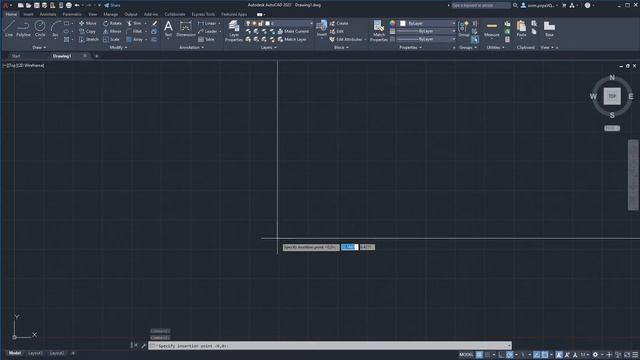Image resolution: width=640 pixels, height=360 pixels.
Task: Toggle polar tracking in status bar
Action: coord(509,355)
